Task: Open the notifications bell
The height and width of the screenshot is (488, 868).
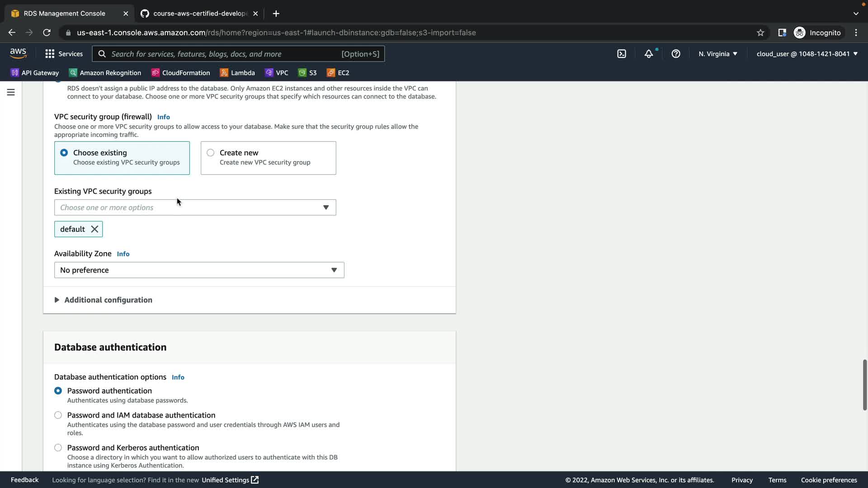Action: tap(649, 54)
